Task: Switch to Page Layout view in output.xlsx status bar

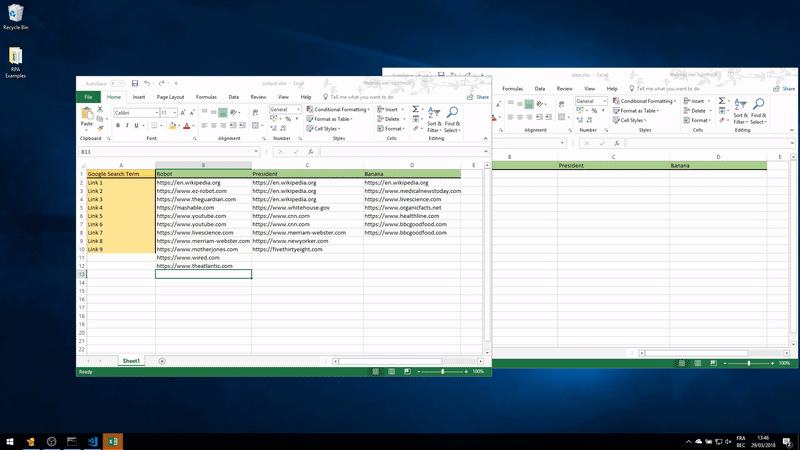Action: click(391, 371)
